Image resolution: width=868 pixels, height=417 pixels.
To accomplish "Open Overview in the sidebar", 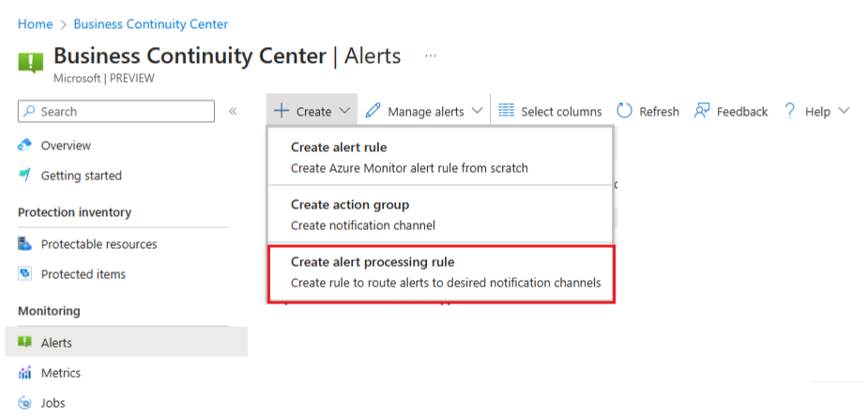I will coord(66,146).
